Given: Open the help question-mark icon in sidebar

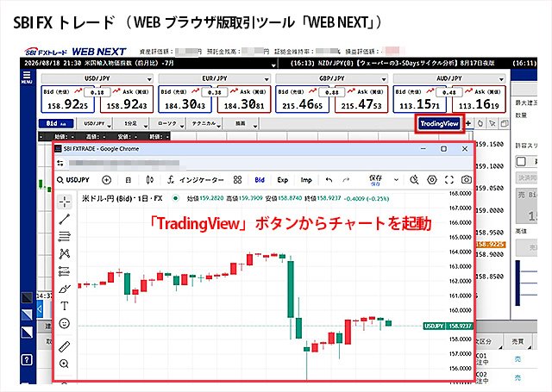Looking at the screenshot, I should click(27, 359).
